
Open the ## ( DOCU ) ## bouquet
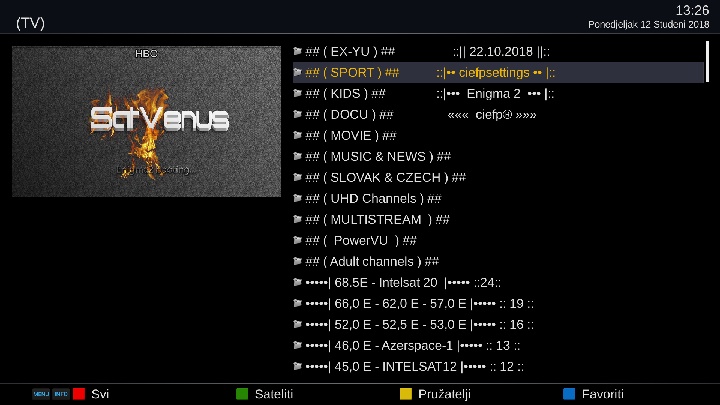point(498,114)
